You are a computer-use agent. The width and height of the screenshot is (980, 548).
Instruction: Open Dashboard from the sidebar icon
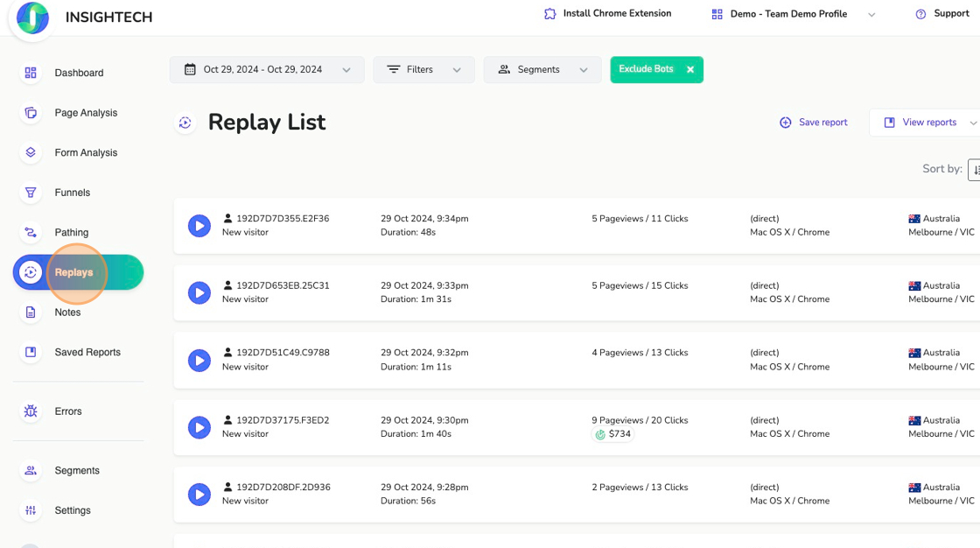pyautogui.click(x=31, y=73)
